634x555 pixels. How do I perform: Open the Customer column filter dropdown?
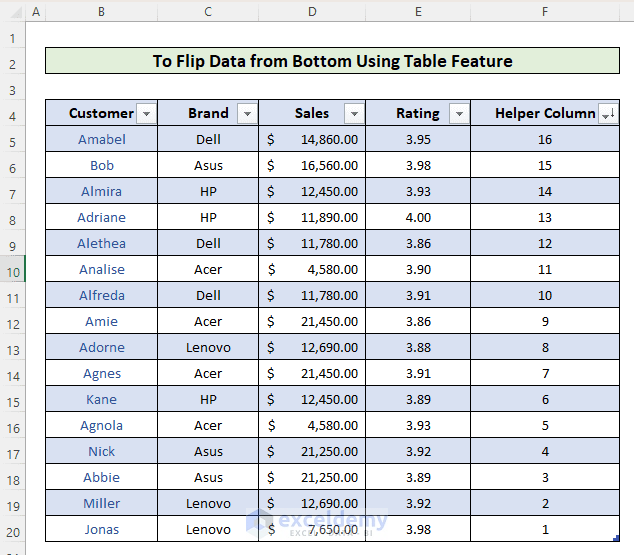pos(146,114)
